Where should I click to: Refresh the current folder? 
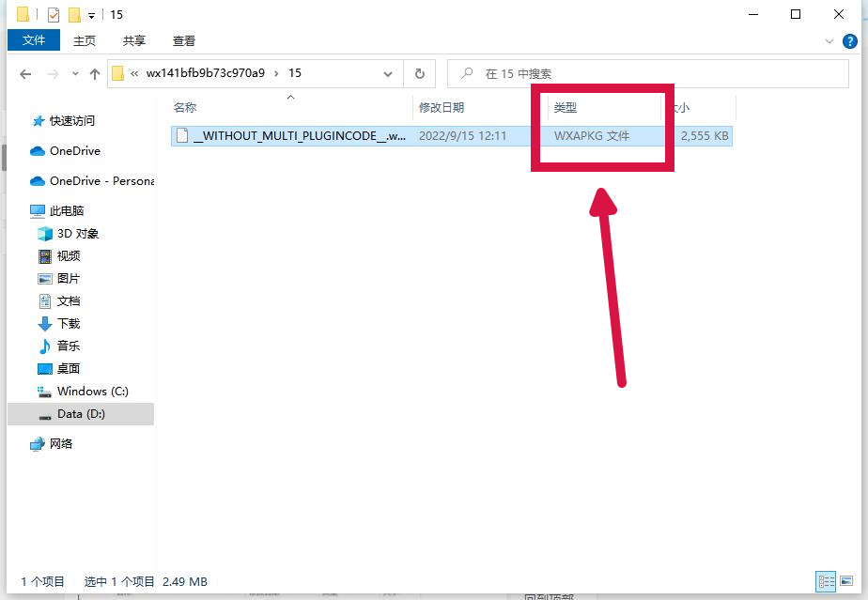(420, 73)
